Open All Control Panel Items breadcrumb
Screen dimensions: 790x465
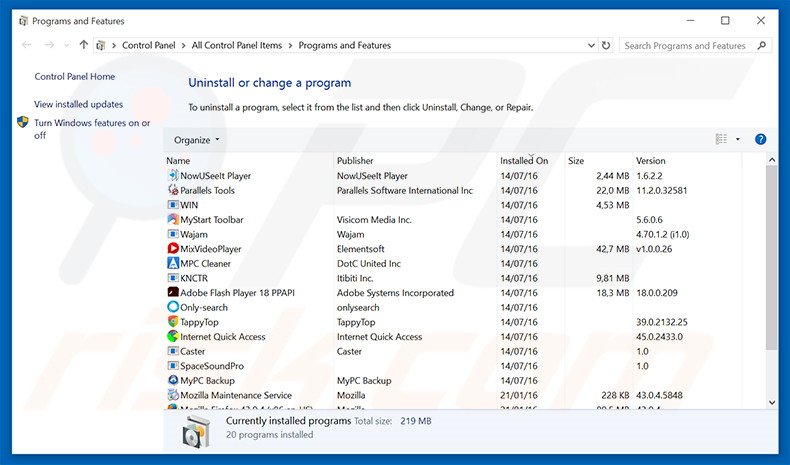236,45
